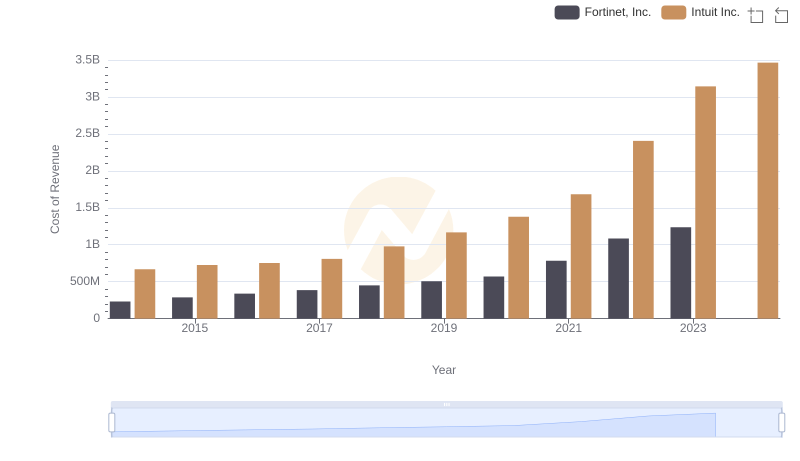Viewport: 800px width, 461px height.
Task: Click the data zoom preview area
Action: click(x=446, y=423)
